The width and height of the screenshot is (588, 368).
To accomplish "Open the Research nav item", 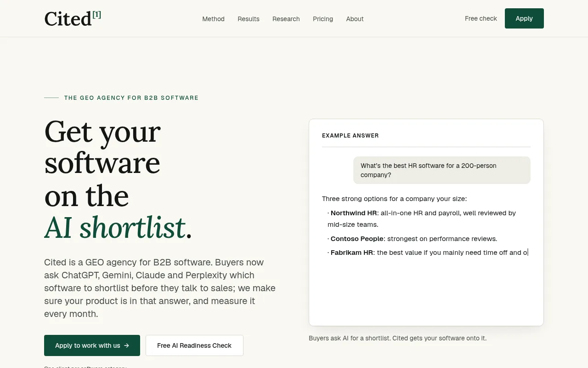I will click(x=286, y=19).
